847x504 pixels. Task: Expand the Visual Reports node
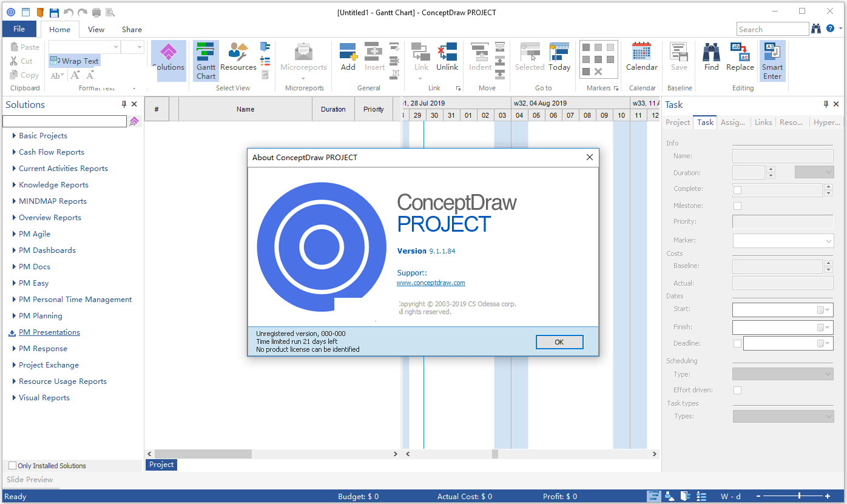pyautogui.click(x=14, y=398)
